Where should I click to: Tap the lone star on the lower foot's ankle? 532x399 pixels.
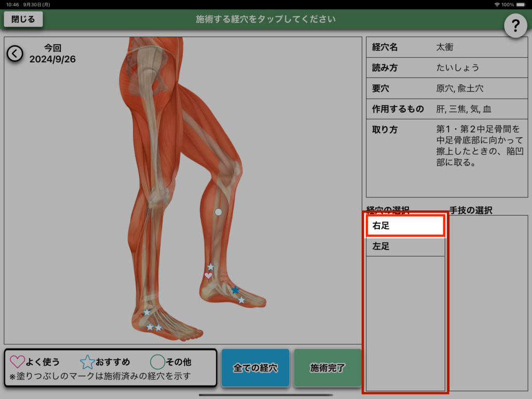click(x=147, y=312)
